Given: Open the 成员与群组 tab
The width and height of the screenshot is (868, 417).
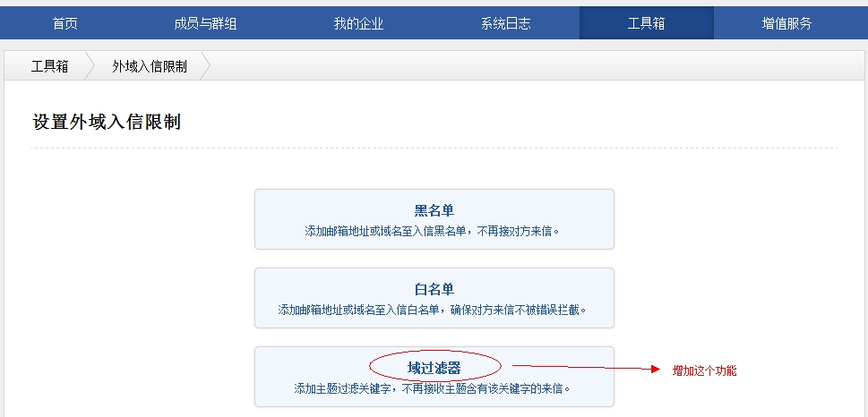Looking at the screenshot, I should [211, 23].
